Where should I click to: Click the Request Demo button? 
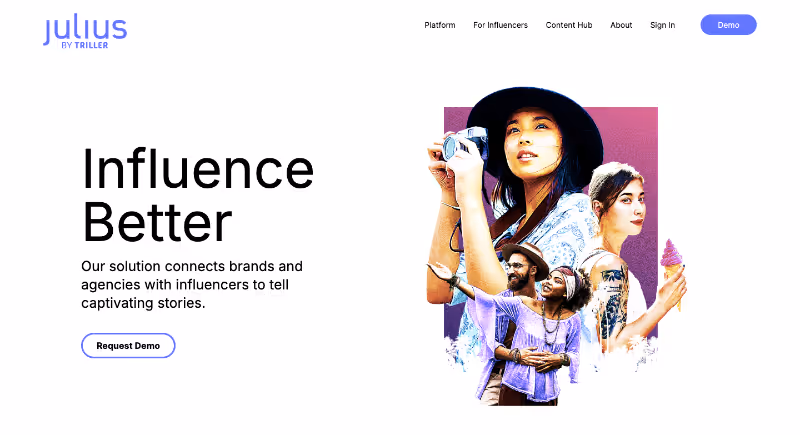click(x=128, y=346)
